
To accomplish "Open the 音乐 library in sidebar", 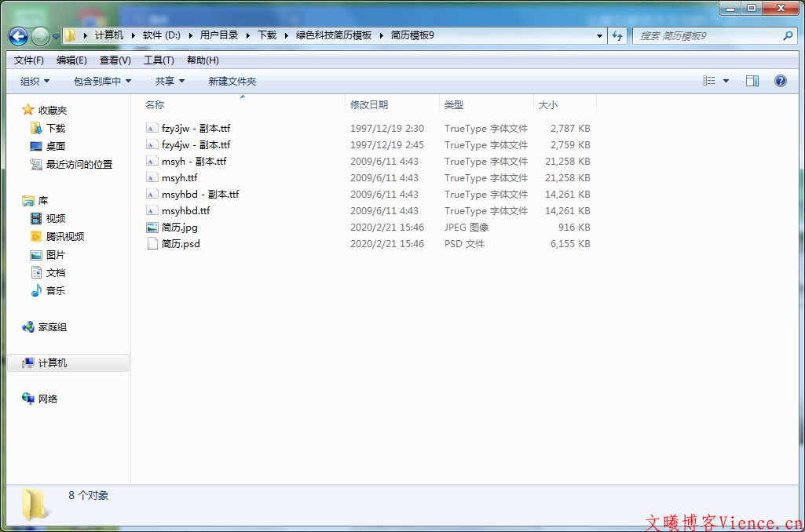I will click(55, 291).
